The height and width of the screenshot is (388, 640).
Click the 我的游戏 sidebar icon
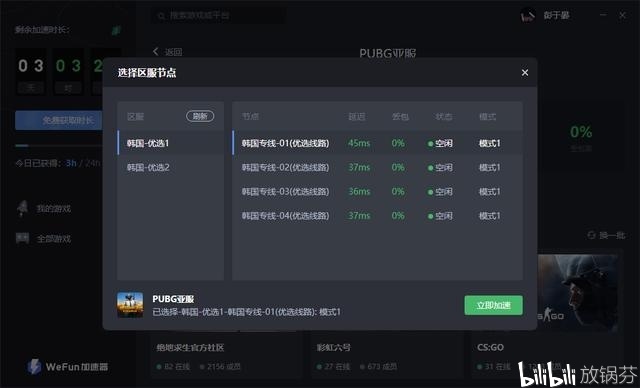(22, 208)
